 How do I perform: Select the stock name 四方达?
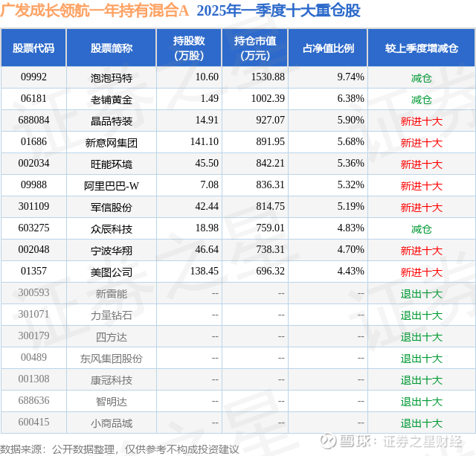click(x=112, y=337)
